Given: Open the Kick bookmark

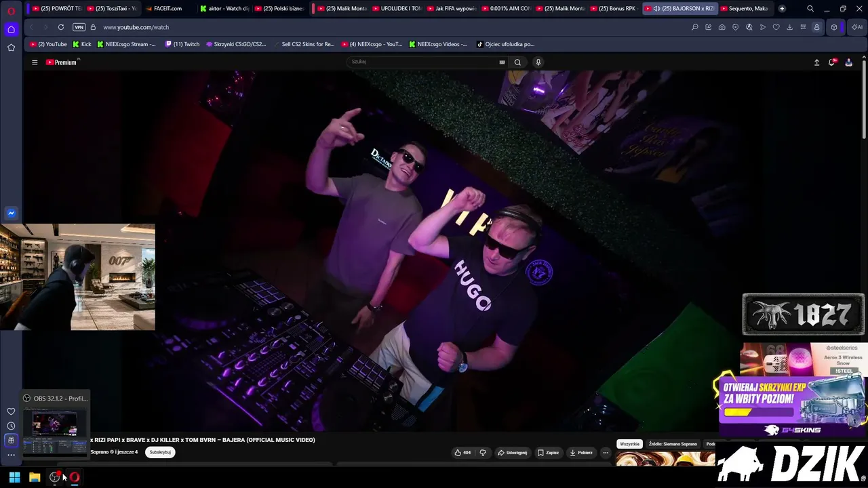Looking at the screenshot, I should (x=82, y=44).
